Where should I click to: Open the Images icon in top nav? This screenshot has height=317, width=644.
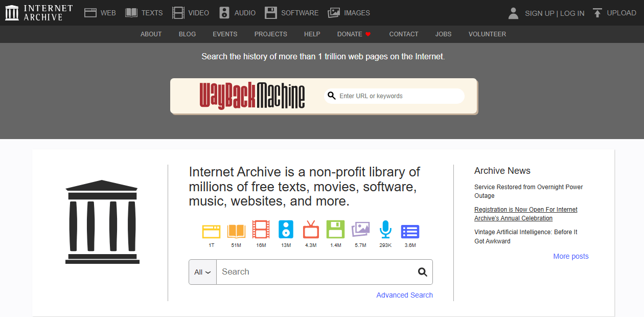[334, 13]
